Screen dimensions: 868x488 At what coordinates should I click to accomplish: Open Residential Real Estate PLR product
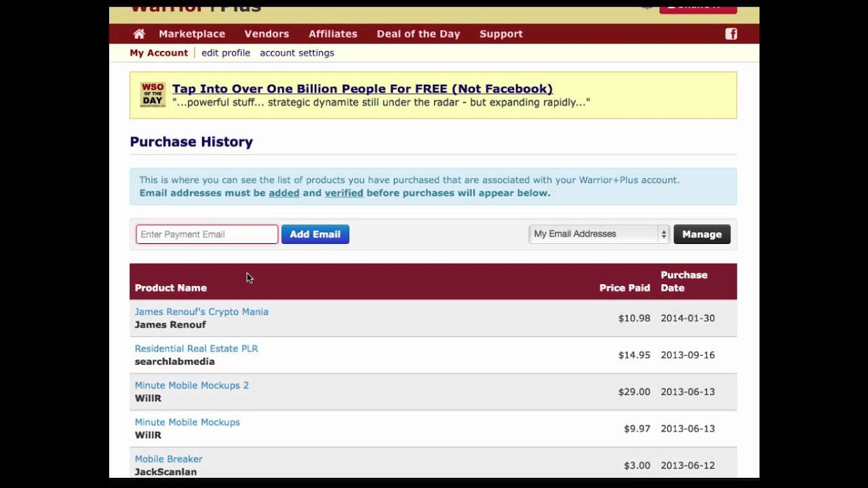196,348
